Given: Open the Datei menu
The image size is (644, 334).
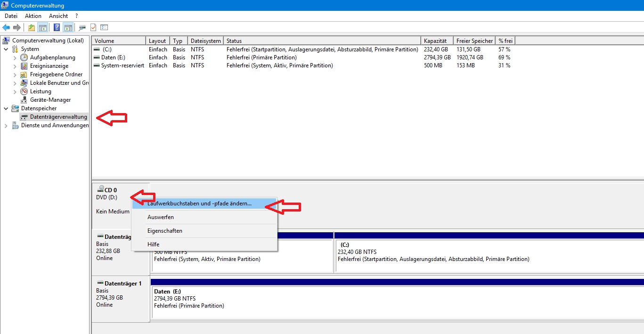Looking at the screenshot, I should click(x=11, y=16).
